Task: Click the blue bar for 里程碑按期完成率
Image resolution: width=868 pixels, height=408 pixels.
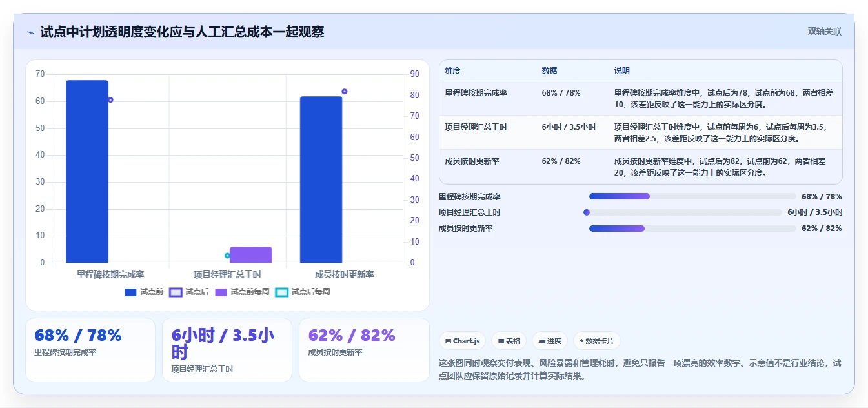Action: click(x=87, y=172)
